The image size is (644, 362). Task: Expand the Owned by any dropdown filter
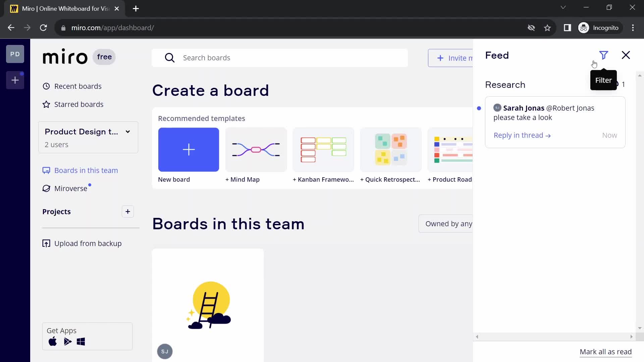tap(448, 224)
